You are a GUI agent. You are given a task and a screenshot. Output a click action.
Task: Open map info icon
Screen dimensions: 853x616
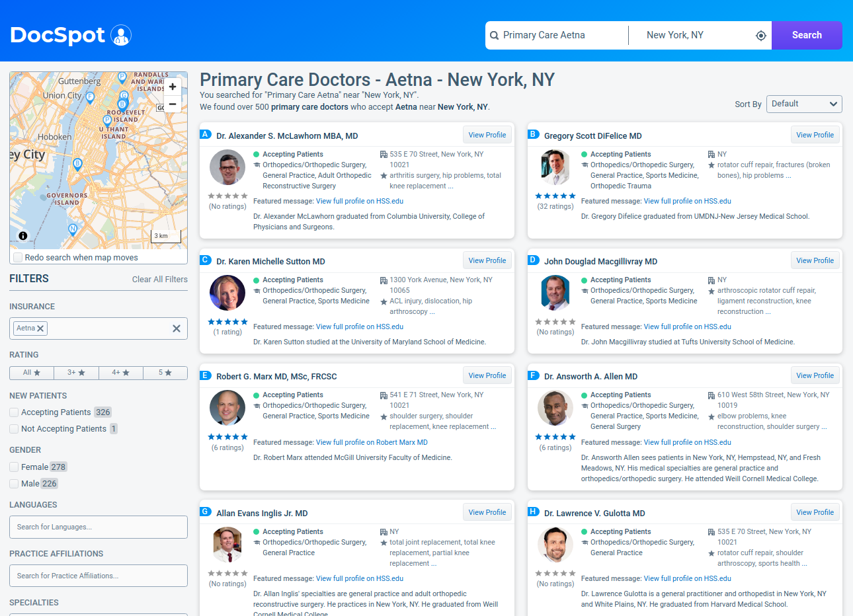click(x=23, y=235)
